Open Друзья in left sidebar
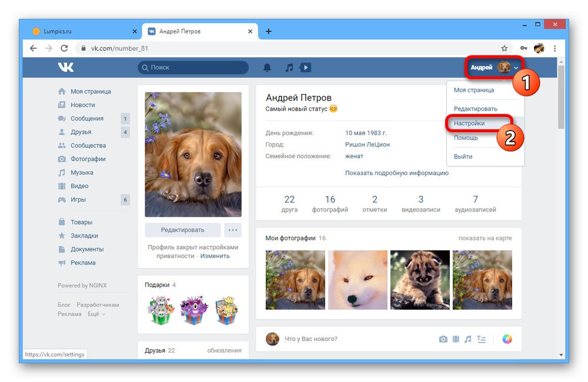The width and height of the screenshot is (588, 382). 81,132
